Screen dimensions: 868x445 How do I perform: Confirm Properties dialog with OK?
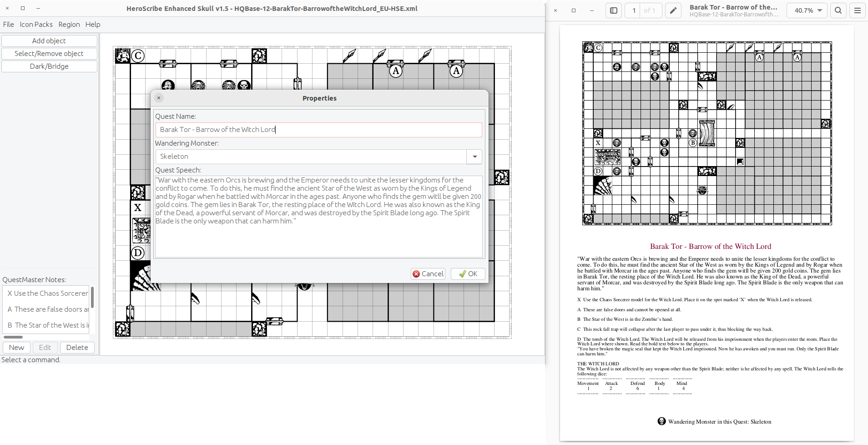pyautogui.click(x=468, y=274)
